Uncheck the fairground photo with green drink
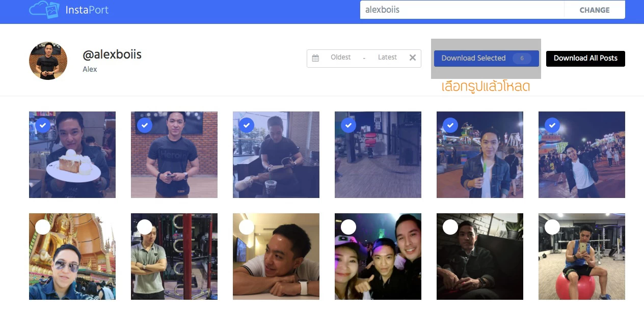This screenshot has width=644, height=311. point(450,125)
